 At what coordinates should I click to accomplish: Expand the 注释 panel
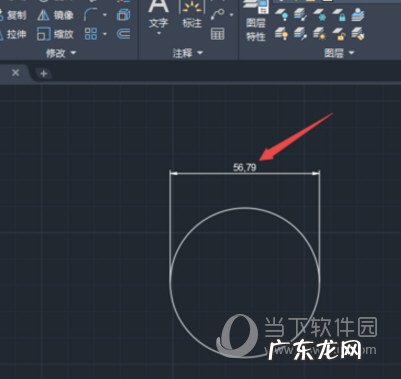[x=187, y=53]
